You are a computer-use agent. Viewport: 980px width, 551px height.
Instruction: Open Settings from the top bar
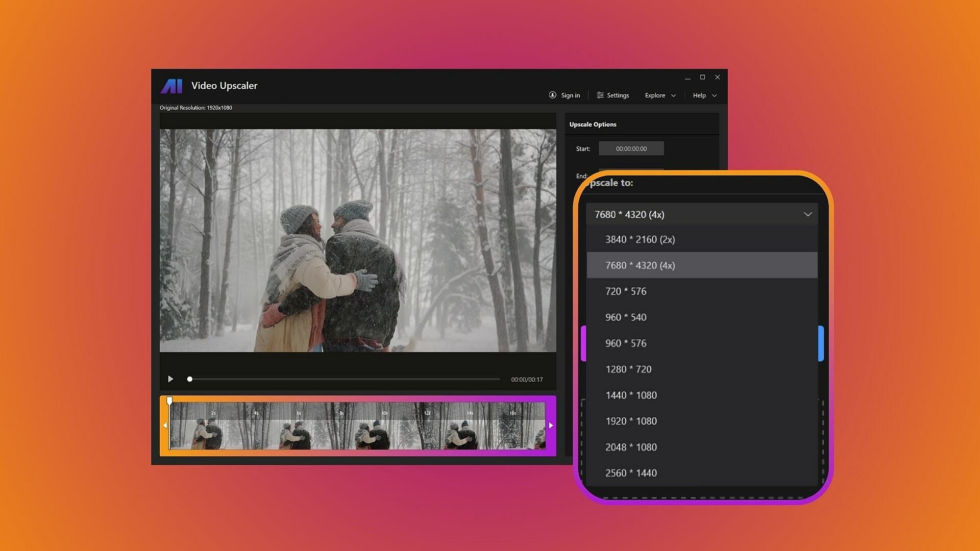612,95
